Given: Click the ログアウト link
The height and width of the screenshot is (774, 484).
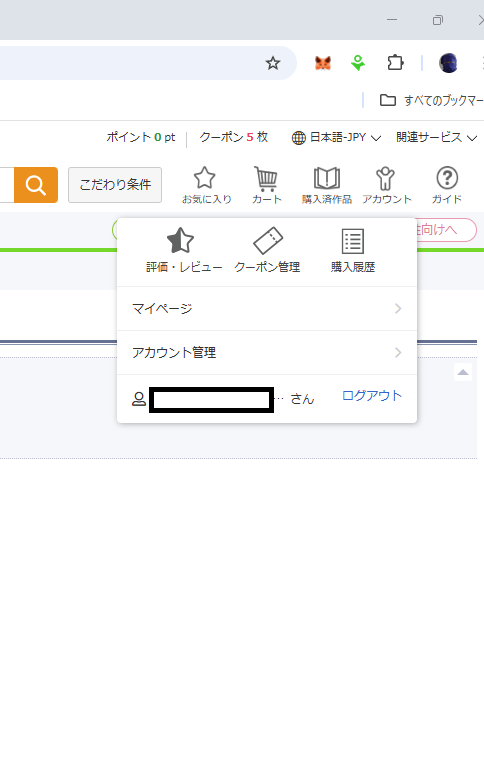Looking at the screenshot, I should (x=372, y=396).
